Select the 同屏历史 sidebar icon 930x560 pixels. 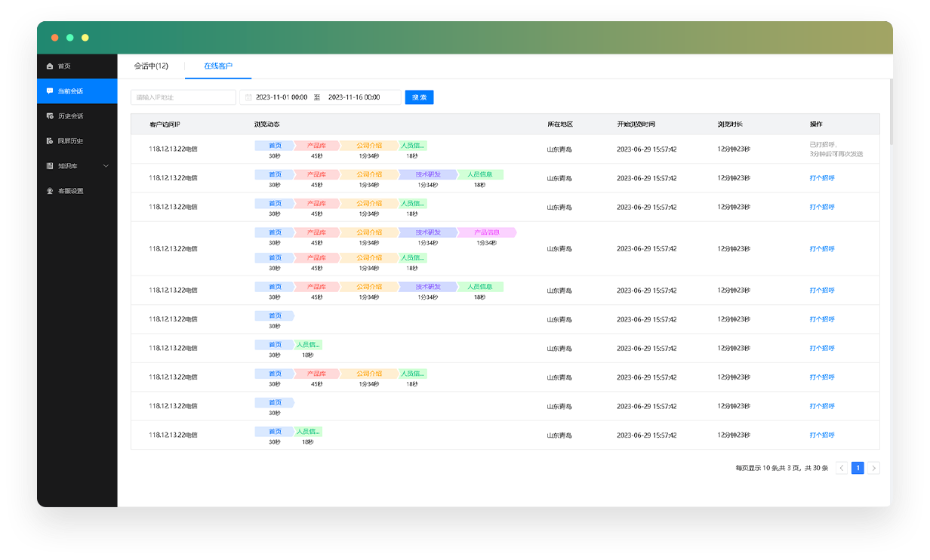(x=50, y=141)
